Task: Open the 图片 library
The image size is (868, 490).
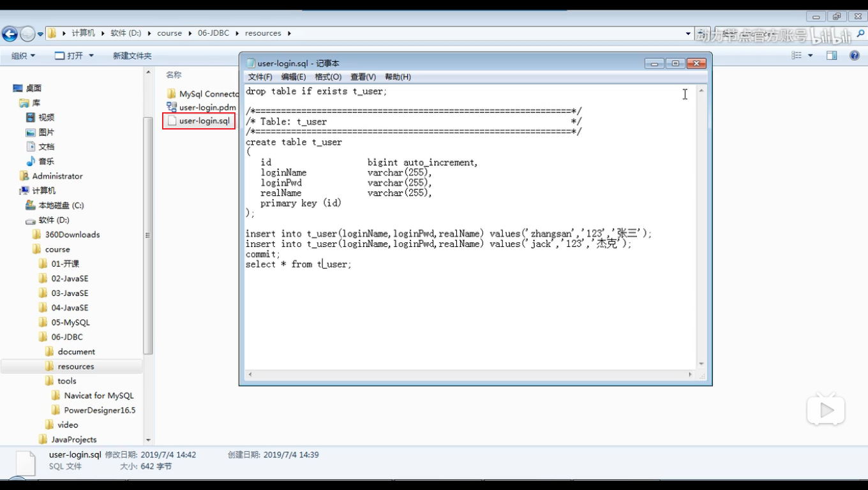Action: 40,132
